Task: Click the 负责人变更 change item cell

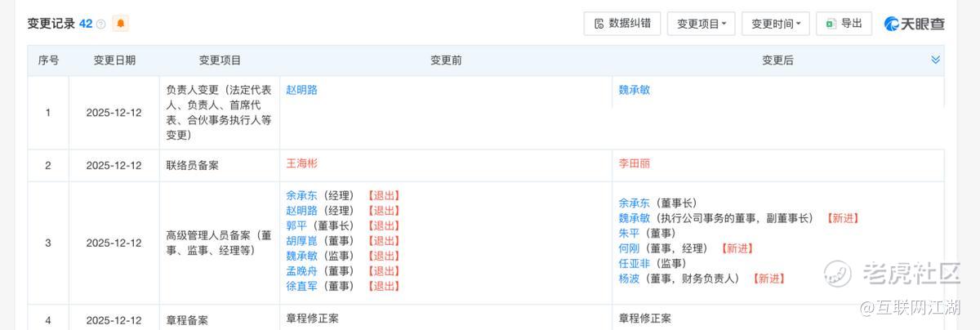Action: [219, 113]
